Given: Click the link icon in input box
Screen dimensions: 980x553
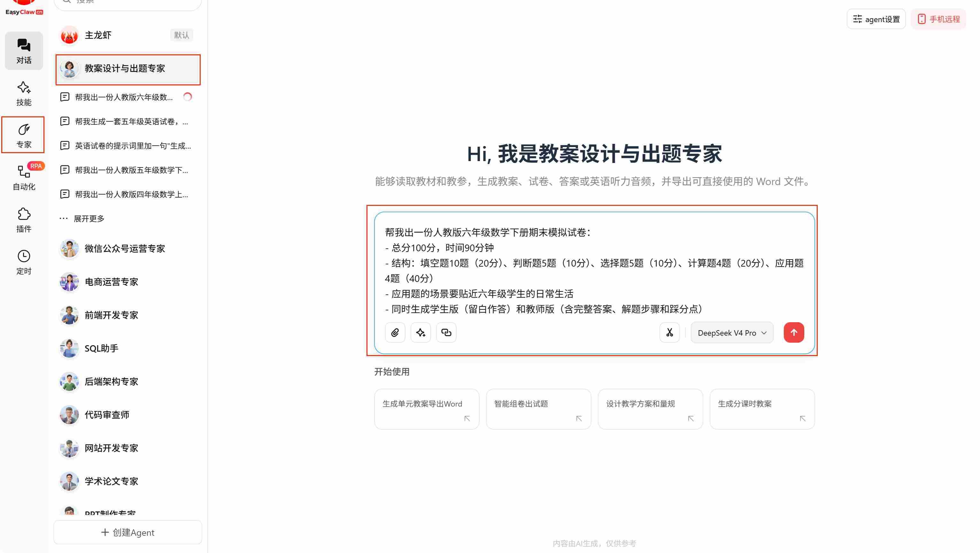Looking at the screenshot, I should 446,333.
